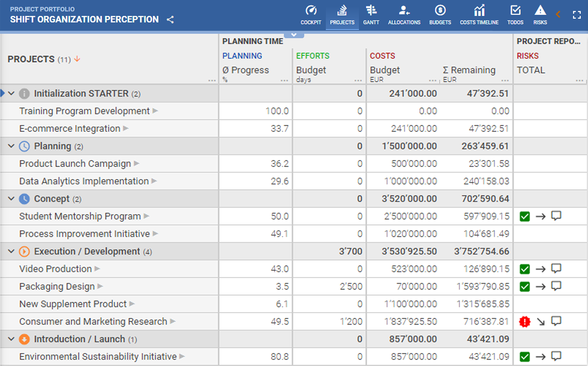Open options menu of Risks TOTAL column

coord(580,80)
